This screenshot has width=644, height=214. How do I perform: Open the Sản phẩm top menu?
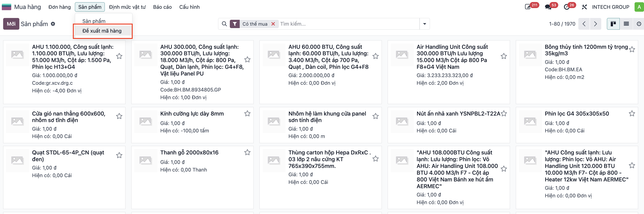pyautogui.click(x=90, y=7)
